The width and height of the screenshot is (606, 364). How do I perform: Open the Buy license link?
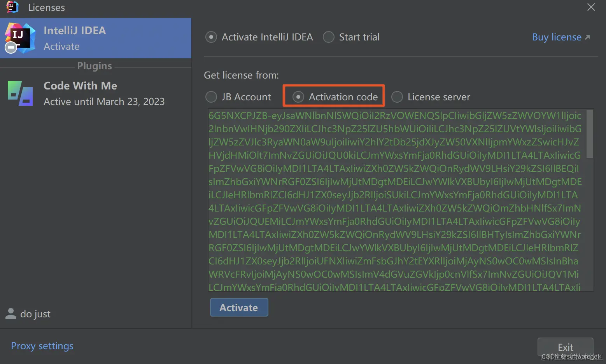click(x=561, y=37)
